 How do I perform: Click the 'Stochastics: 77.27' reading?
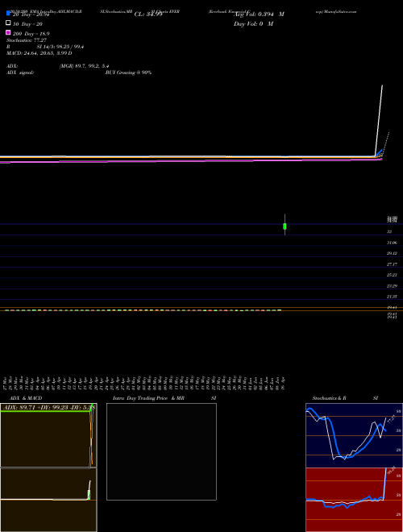pyautogui.click(x=27, y=40)
